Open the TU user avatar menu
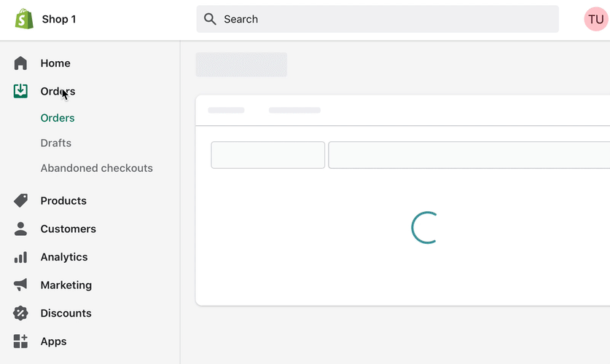 coord(595,19)
